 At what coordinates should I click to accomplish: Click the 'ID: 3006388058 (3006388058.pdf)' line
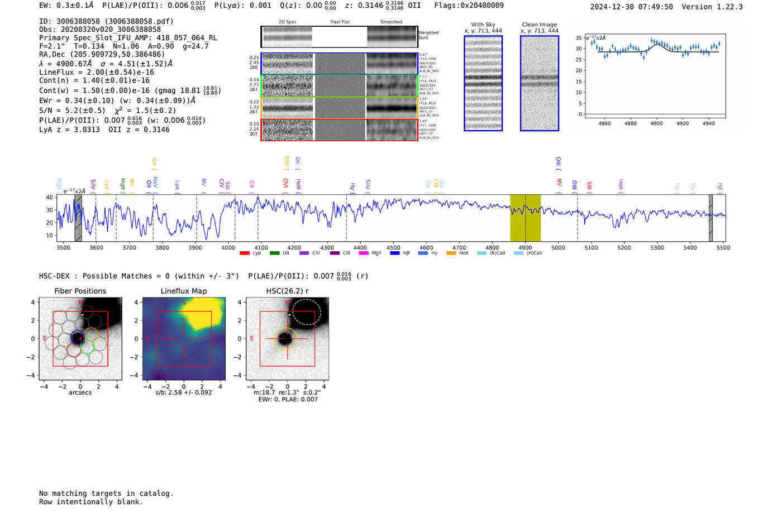pyautogui.click(x=106, y=21)
